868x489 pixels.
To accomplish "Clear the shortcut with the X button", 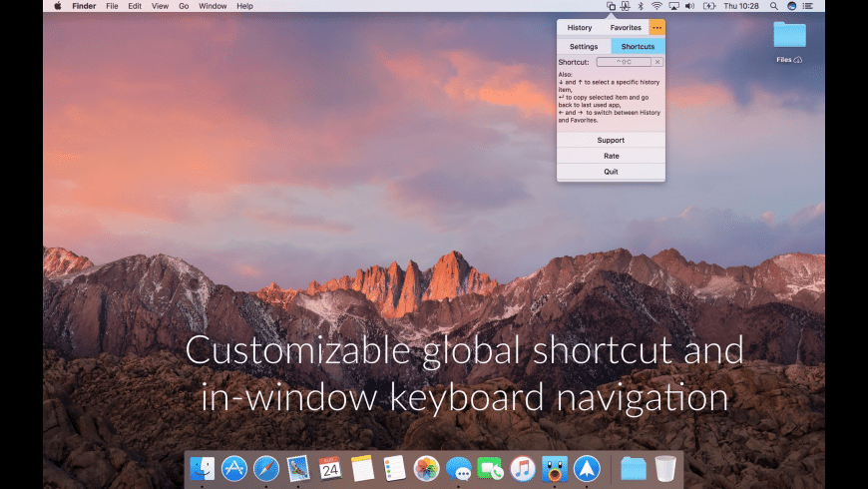I will point(657,62).
